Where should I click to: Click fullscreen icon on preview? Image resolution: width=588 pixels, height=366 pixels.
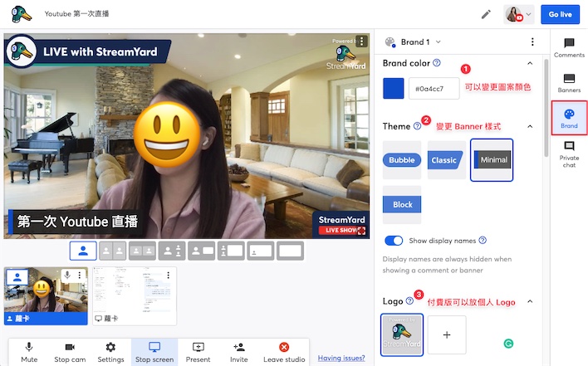(x=361, y=231)
